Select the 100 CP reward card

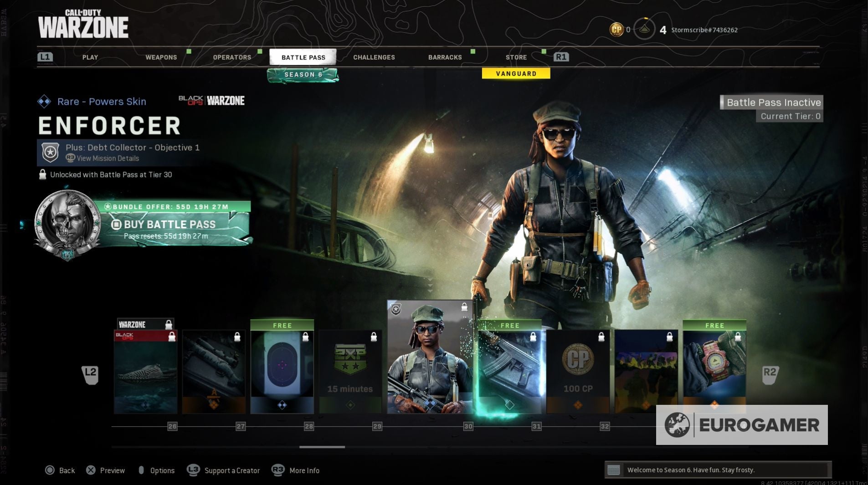578,372
